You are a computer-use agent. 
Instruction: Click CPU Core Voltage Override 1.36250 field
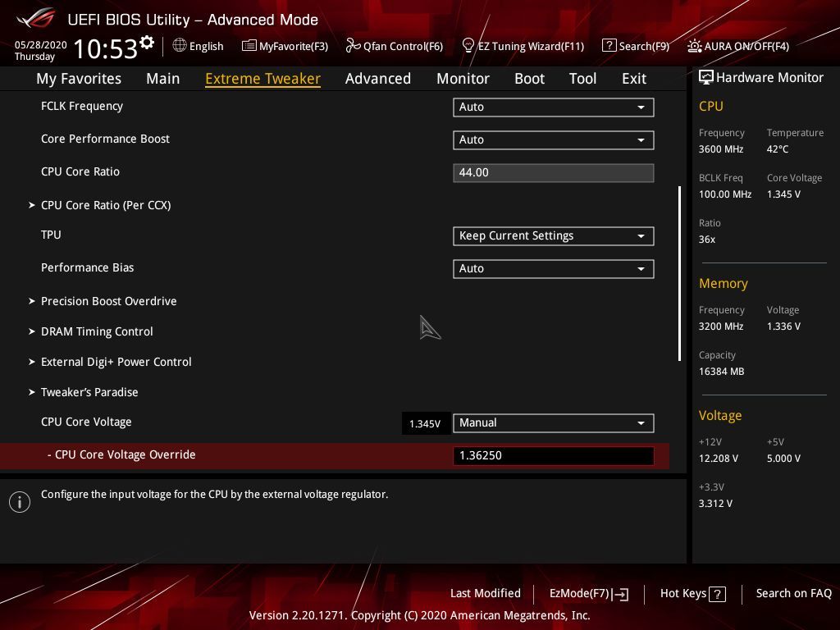tap(554, 456)
